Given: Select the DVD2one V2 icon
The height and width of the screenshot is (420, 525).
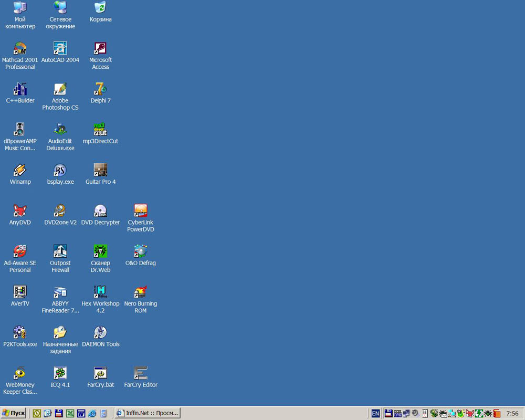Looking at the screenshot, I should 60,215.
